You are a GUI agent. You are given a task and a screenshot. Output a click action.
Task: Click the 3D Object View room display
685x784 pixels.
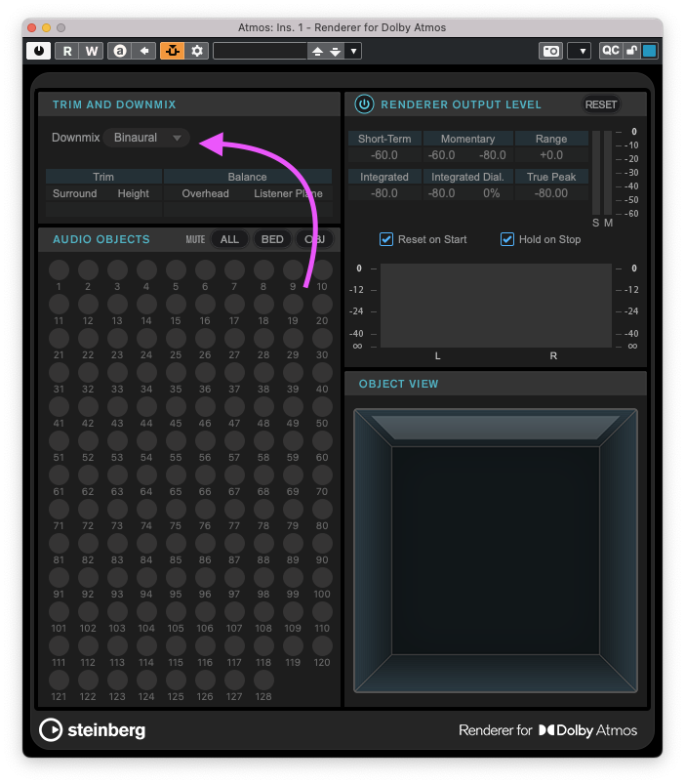point(495,551)
